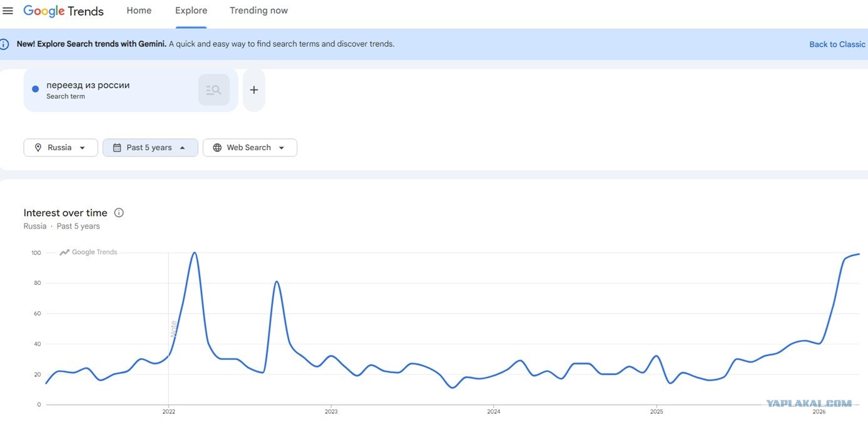
Task: Click the info icon in the Gemini banner
Action: [4, 44]
